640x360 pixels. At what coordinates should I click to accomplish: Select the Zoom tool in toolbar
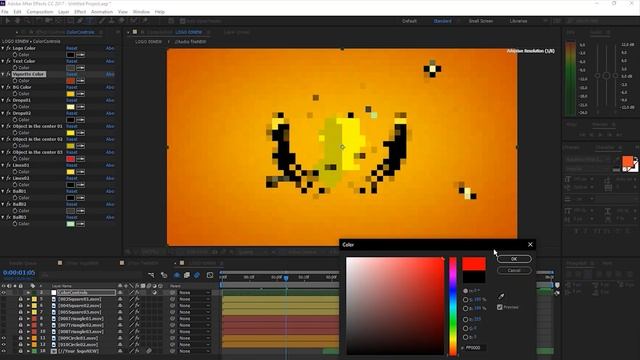(x=27, y=21)
